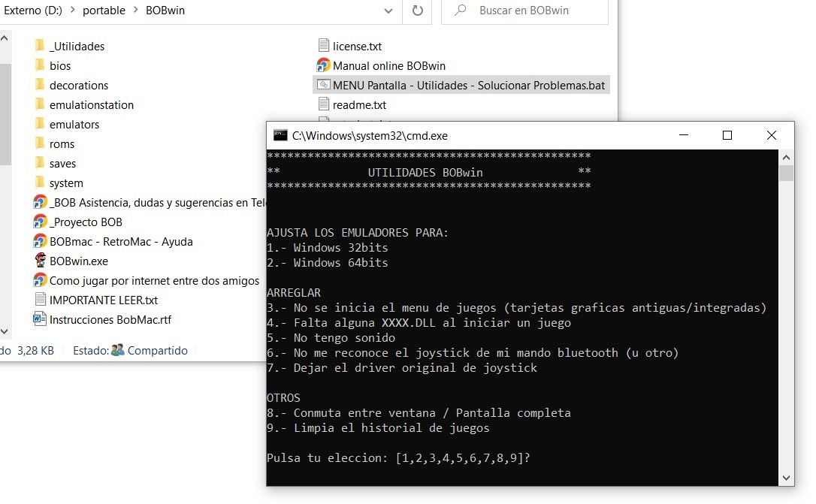Click batch file icon of MENU Pantalla .bat
The width and height of the screenshot is (816, 504).
[x=323, y=85]
